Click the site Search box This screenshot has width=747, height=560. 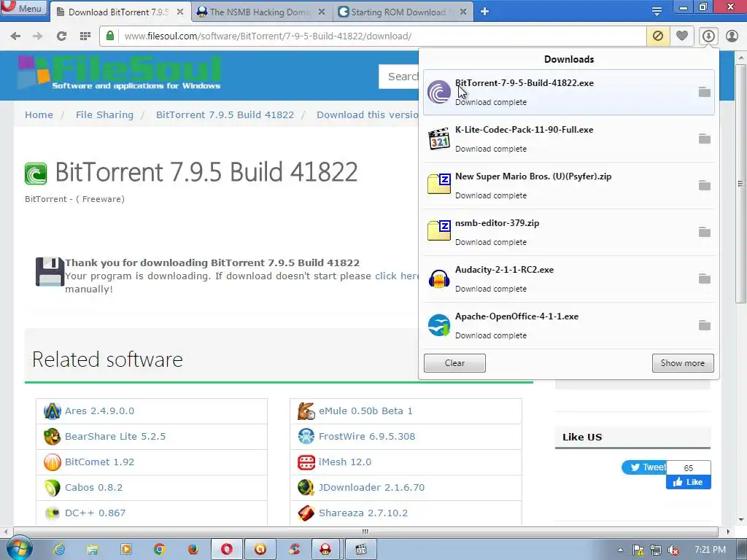(x=399, y=76)
